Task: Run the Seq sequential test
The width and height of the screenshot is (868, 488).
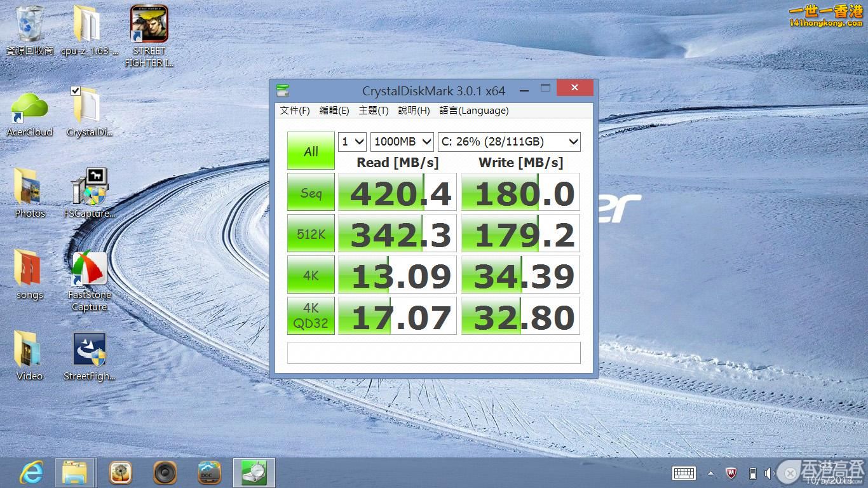Action: point(311,193)
